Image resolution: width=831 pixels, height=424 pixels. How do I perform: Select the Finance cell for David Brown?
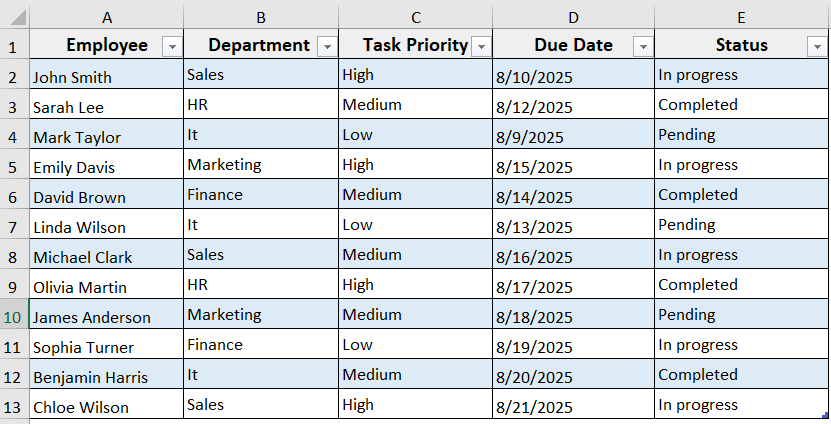tap(260, 195)
